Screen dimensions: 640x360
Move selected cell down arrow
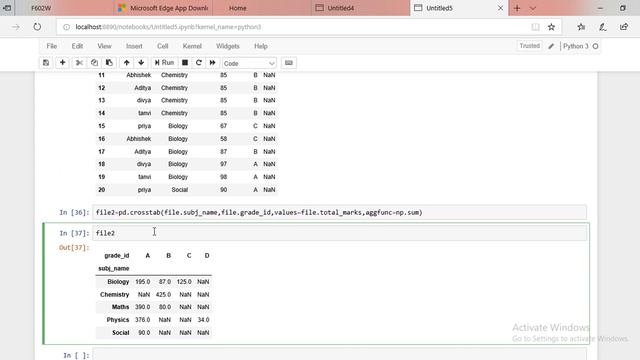click(x=141, y=63)
